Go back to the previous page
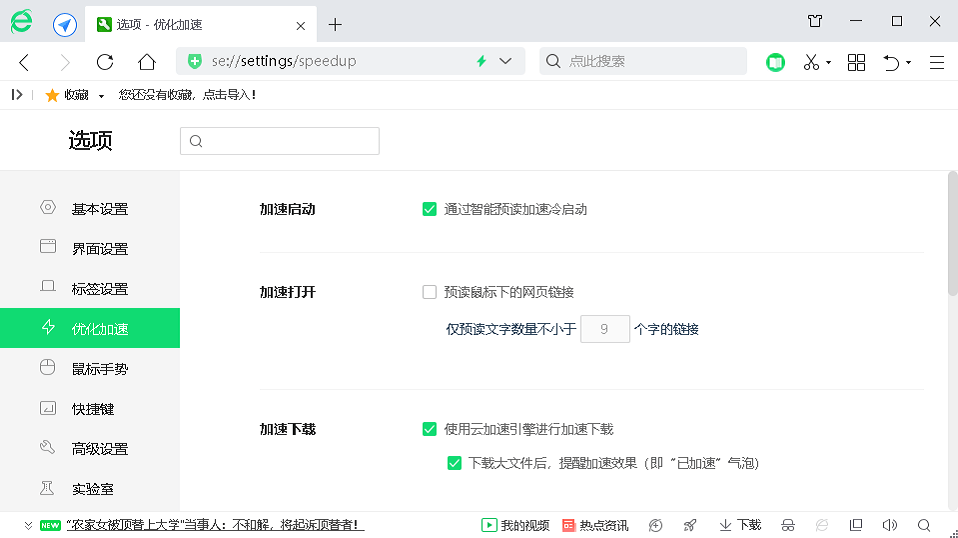 [x=24, y=62]
